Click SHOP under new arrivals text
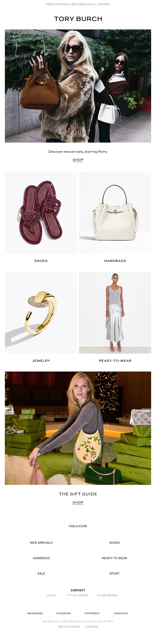The height and width of the screenshot is (644, 156). pyautogui.click(x=78, y=160)
